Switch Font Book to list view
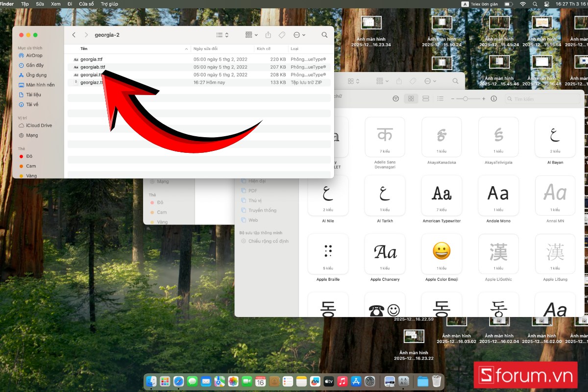Image resolution: width=588 pixels, height=392 pixels. pyautogui.click(x=440, y=98)
